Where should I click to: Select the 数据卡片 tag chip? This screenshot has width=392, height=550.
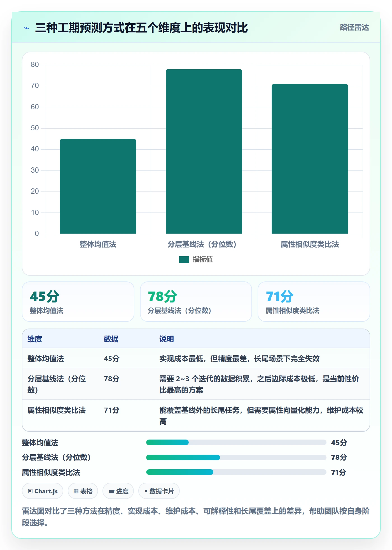point(159,491)
